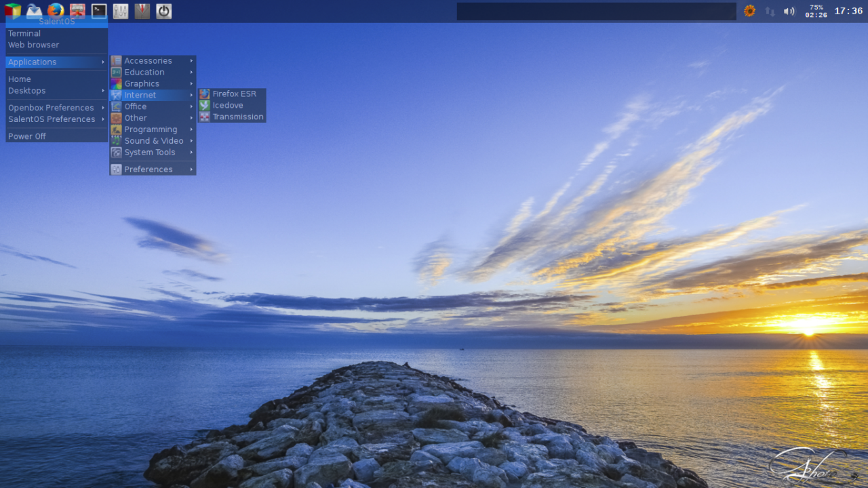The image size is (868, 488).
Task: Open the terminal launcher icon in panel
Action: (99, 11)
